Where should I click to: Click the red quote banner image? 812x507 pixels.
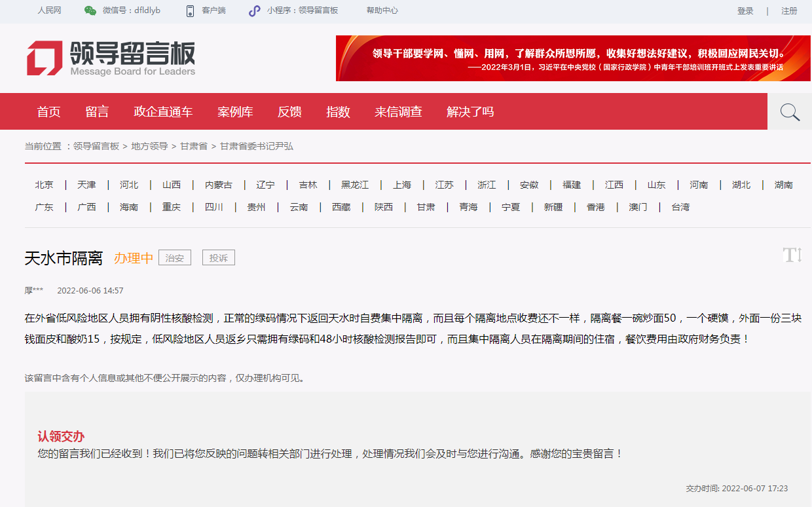[x=573, y=58]
